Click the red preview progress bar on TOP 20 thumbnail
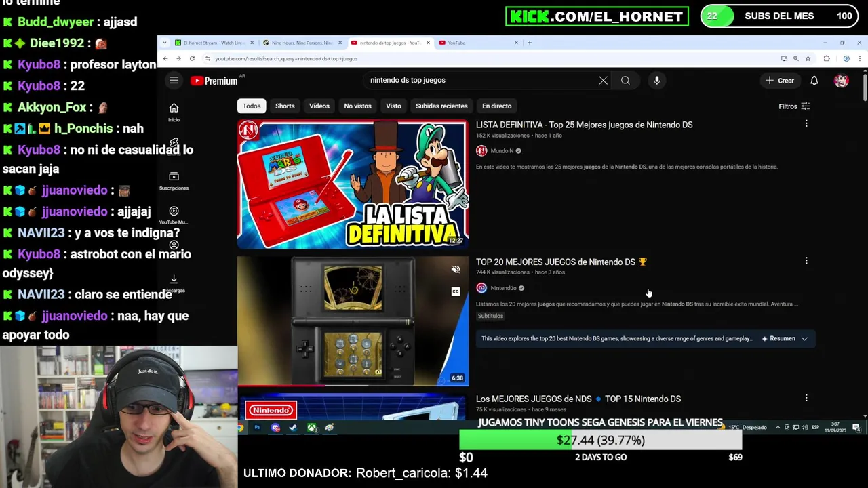The width and height of the screenshot is (868, 488). point(281,385)
